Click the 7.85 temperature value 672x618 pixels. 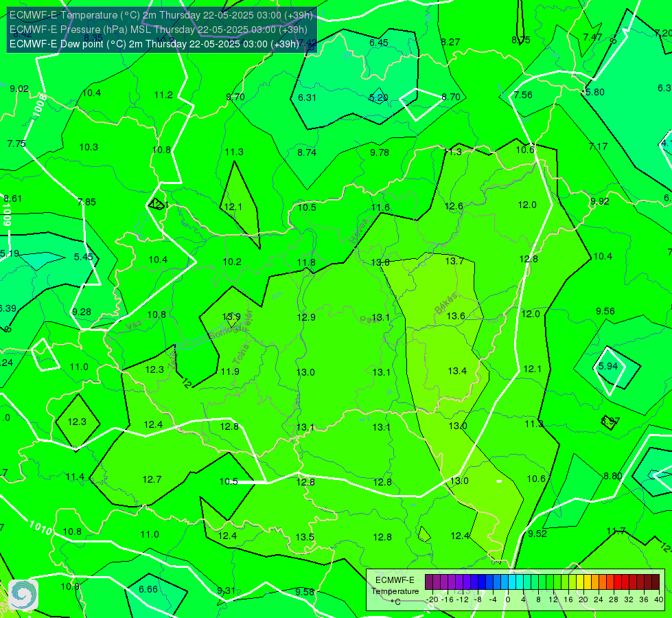coord(86,202)
